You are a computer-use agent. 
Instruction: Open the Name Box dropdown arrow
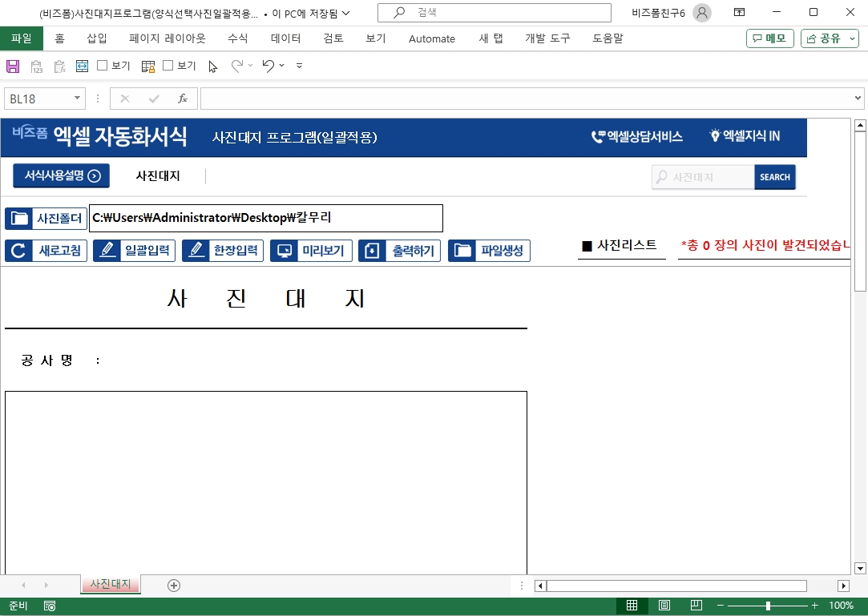77,98
